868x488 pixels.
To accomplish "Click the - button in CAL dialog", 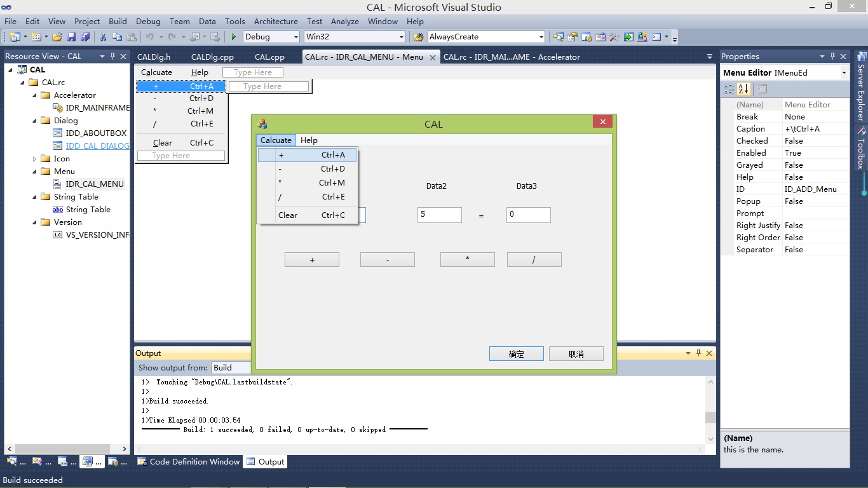I will point(388,259).
